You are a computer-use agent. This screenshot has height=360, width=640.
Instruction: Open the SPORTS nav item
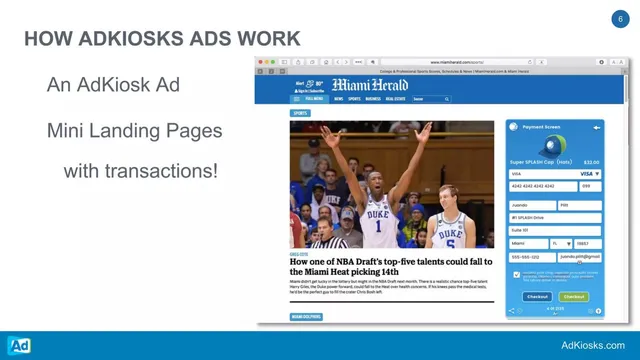pos(354,99)
